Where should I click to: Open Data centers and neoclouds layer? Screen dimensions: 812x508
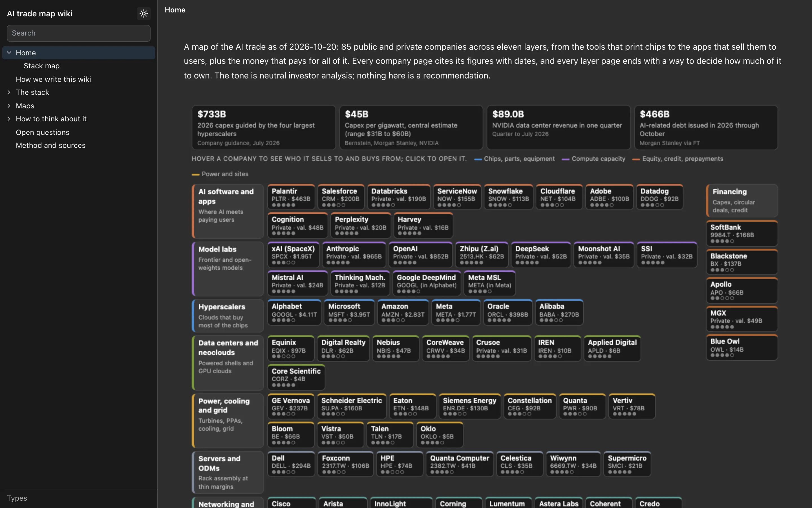click(228, 363)
